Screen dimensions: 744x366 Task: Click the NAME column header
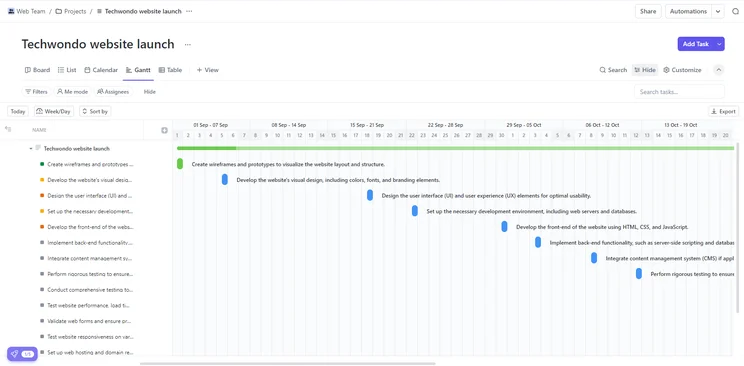(x=39, y=130)
